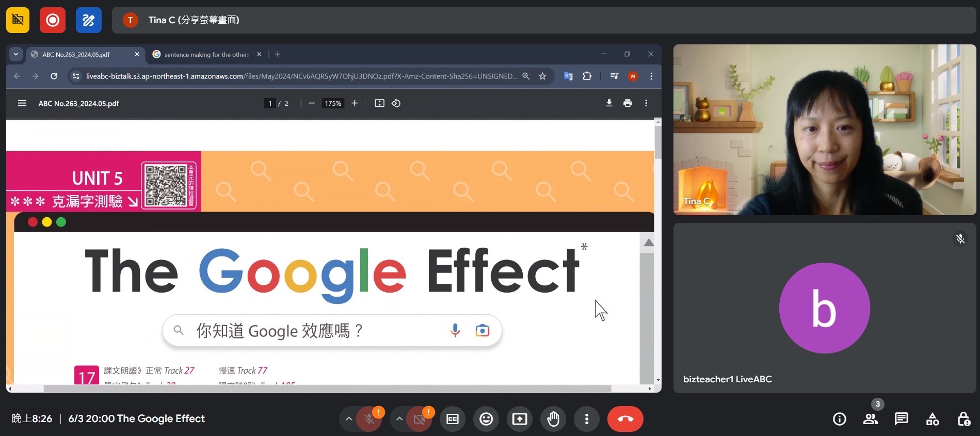Click the 175% zoom level field
Viewport: 980px width, 436px height.
click(x=333, y=103)
